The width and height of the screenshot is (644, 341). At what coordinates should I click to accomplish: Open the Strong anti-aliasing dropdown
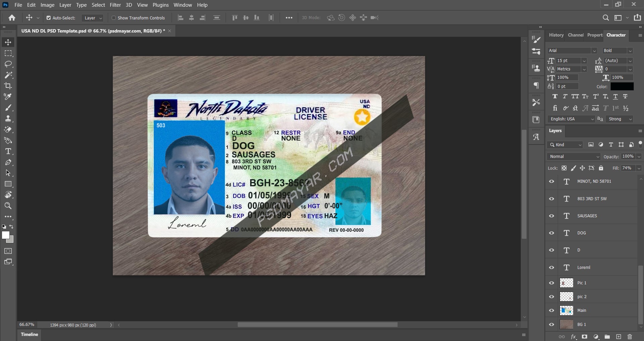coord(619,119)
